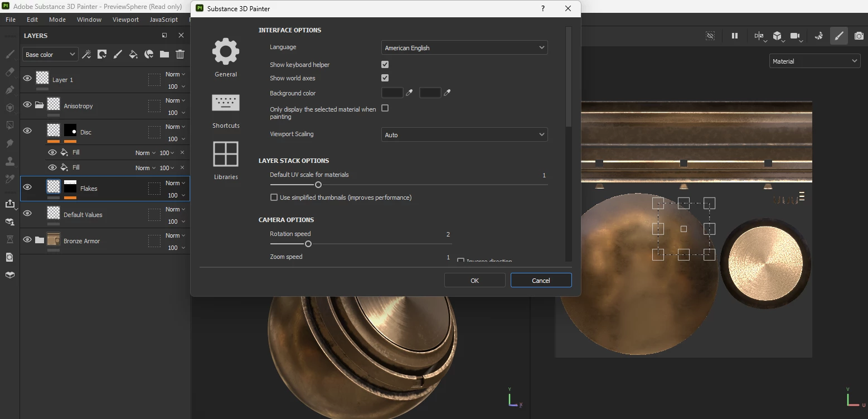Click the add mask icon in Layers toolbar

coord(102,54)
